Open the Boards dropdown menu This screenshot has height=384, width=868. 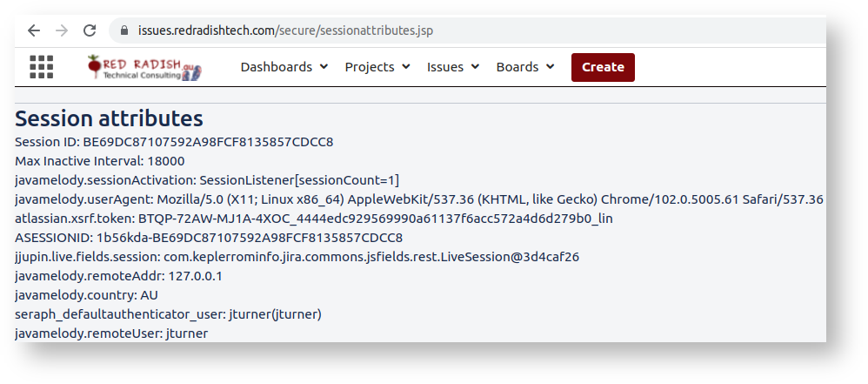click(x=524, y=67)
